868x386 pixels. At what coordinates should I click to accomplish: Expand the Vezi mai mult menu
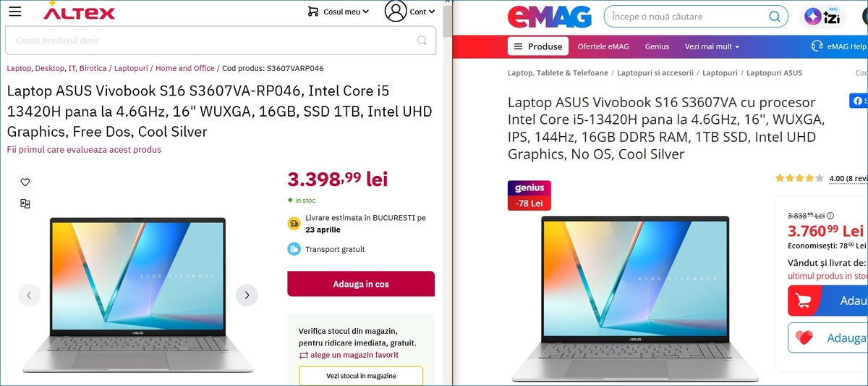[712, 46]
